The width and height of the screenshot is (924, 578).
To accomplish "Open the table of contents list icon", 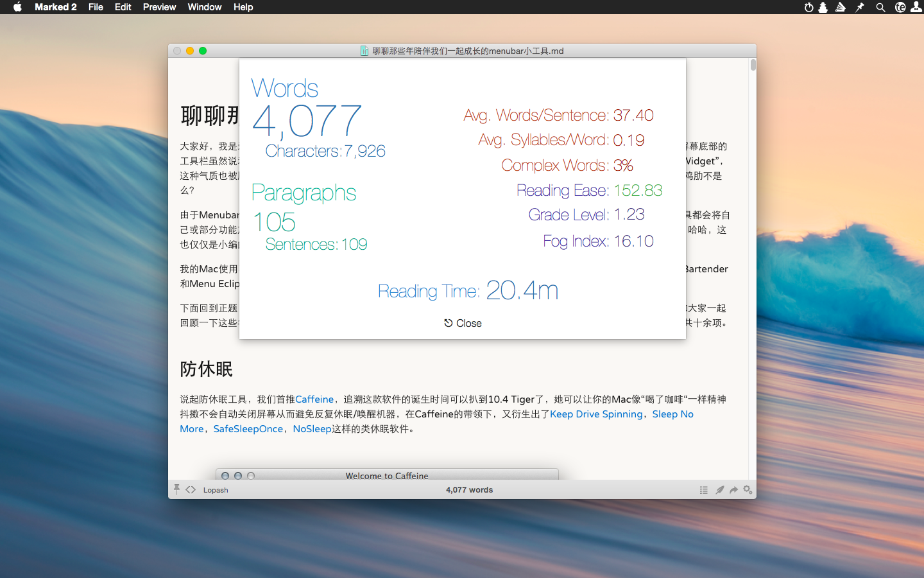I will pyautogui.click(x=703, y=489).
